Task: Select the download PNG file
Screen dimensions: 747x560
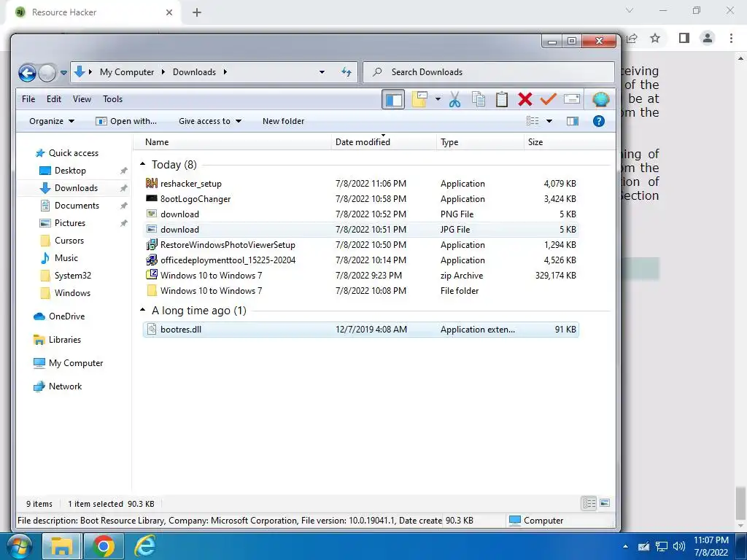Action: [x=361, y=214]
